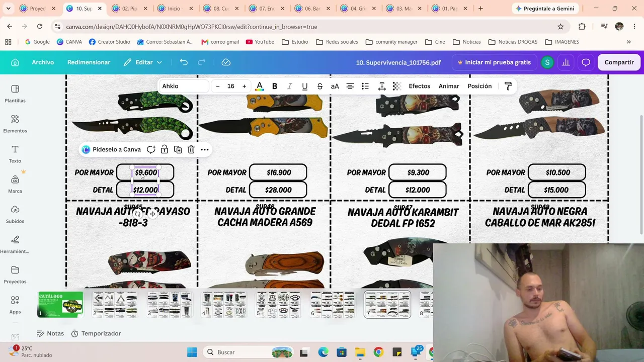Open the Editar mode dropdown
644x362 pixels.
pos(143,62)
